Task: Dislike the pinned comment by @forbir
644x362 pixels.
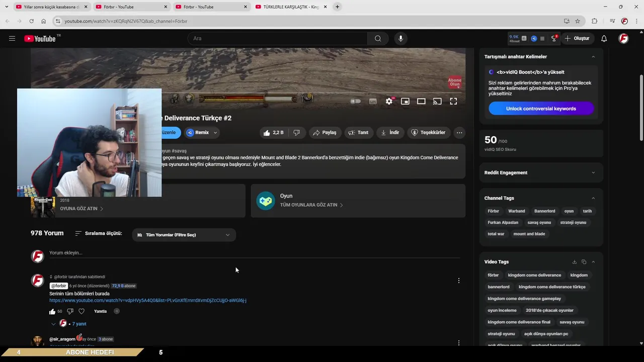Action: tap(70, 311)
